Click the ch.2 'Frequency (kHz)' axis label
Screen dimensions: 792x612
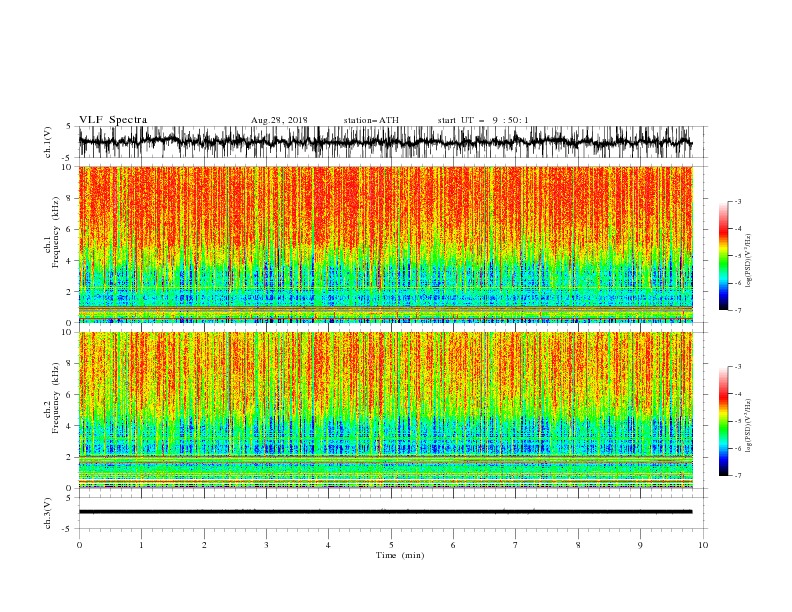56,398
